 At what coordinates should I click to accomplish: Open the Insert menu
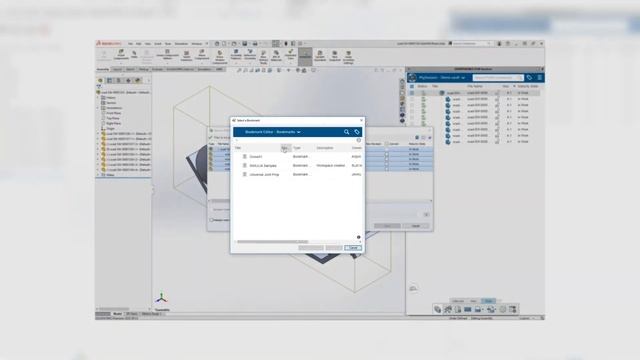[x=158, y=44]
